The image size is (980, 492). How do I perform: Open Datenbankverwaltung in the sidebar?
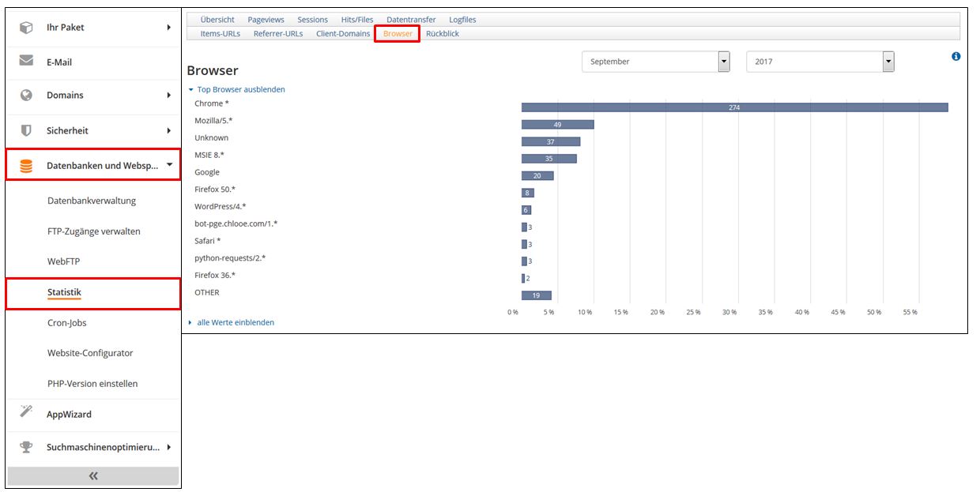tap(92, 201)
